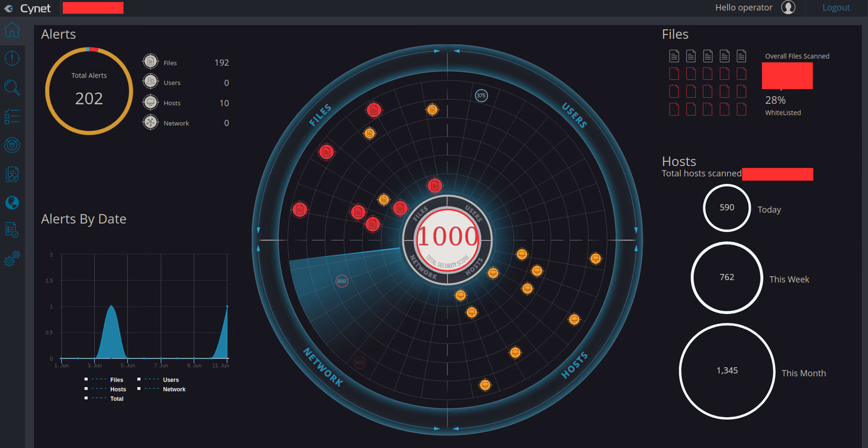868x448 pixels.
Task: Open the chart report icon in sidebar
Action: point(12,174)
